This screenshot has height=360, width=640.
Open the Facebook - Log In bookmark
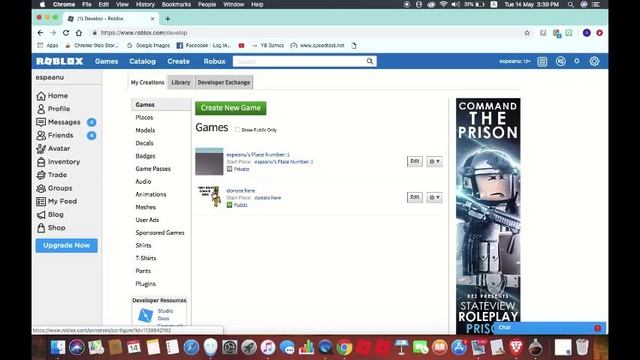click(x=204, y=45)
